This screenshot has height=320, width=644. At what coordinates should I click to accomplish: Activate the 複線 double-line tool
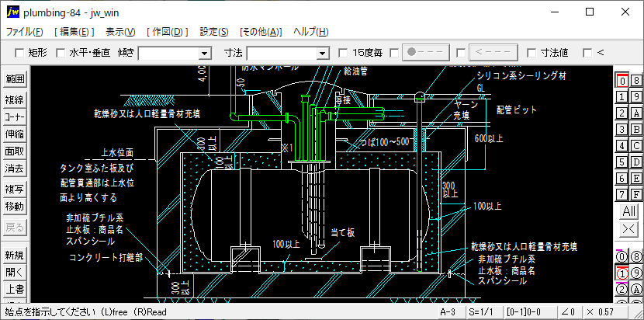tap(15, 99)
